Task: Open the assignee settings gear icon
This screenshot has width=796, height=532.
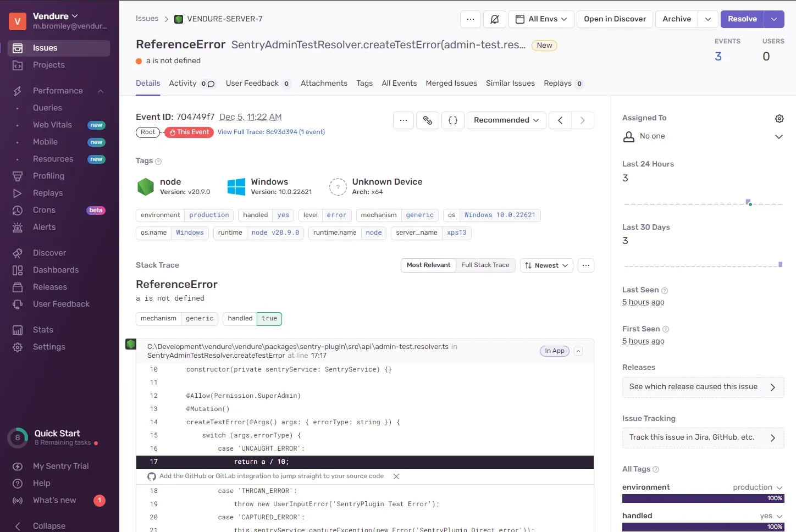Action: tap(779, 119)
